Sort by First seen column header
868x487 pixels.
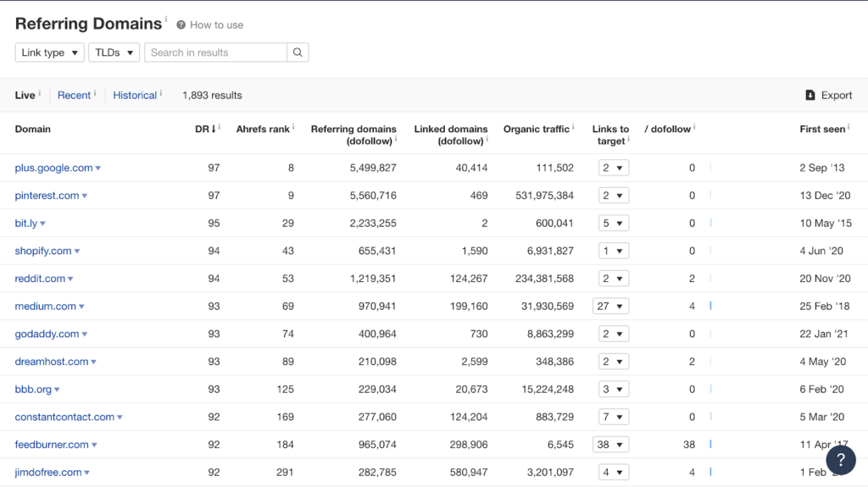coord(822,129)
